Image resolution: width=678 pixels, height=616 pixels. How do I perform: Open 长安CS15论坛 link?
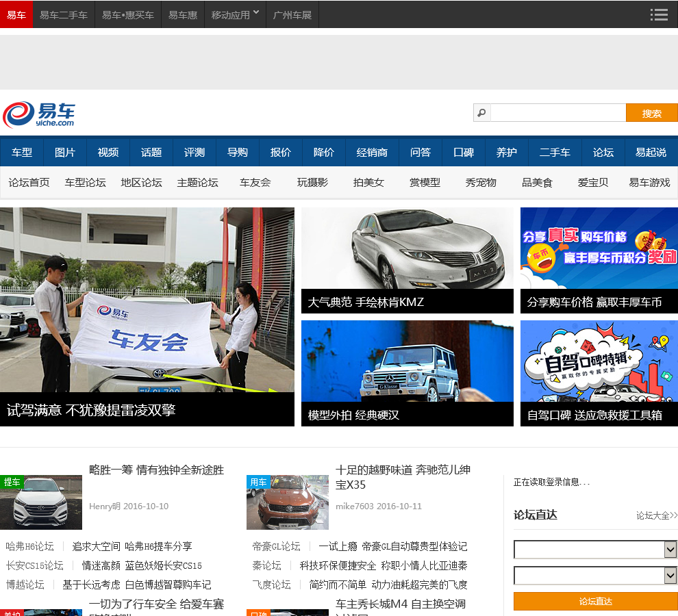35,565
